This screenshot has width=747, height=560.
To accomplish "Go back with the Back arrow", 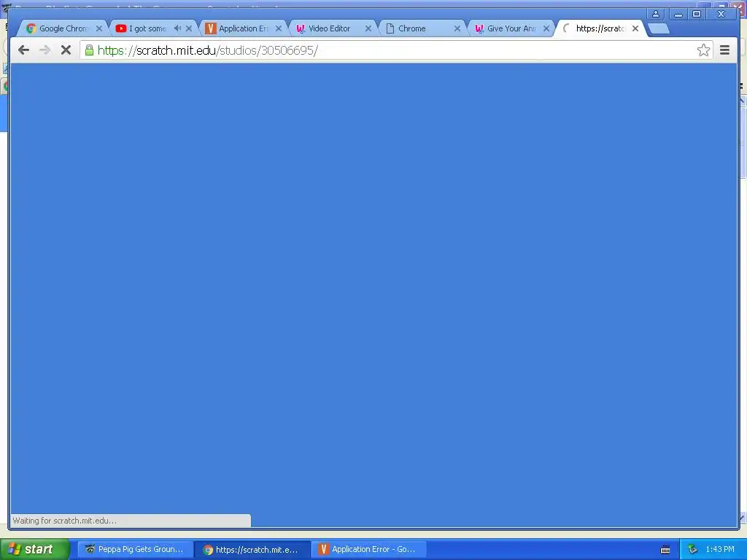I will coord(23,50).
